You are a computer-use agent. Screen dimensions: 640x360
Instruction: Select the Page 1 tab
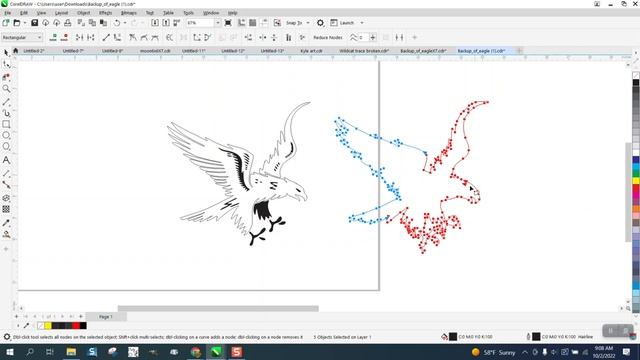[x=106, y=317]
